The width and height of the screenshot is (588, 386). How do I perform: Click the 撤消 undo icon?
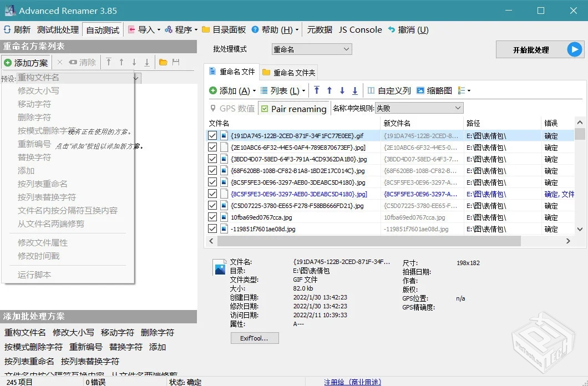[x=392, y=30]
